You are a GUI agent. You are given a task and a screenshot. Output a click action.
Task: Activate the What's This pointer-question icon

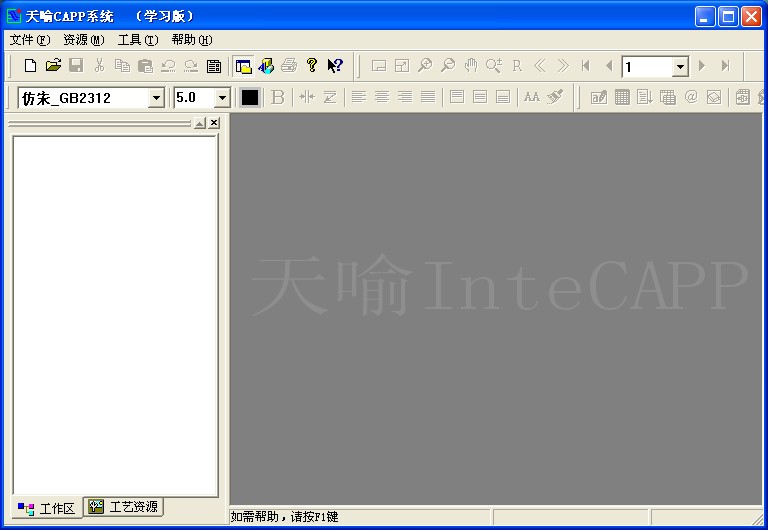point(335,66)
